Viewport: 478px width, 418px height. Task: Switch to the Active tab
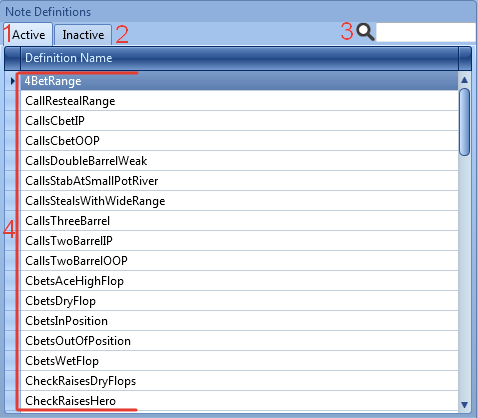(28, 34)
